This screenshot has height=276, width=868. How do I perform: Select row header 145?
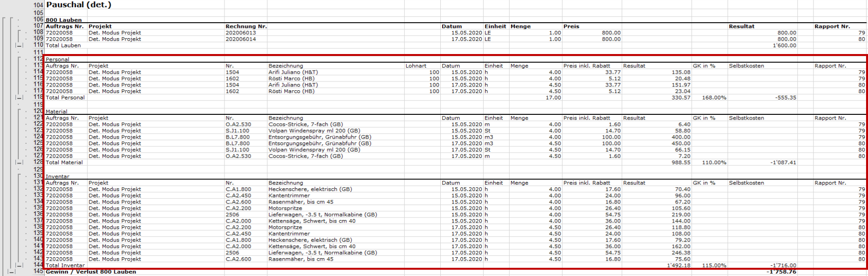click(x=38, y=272)
